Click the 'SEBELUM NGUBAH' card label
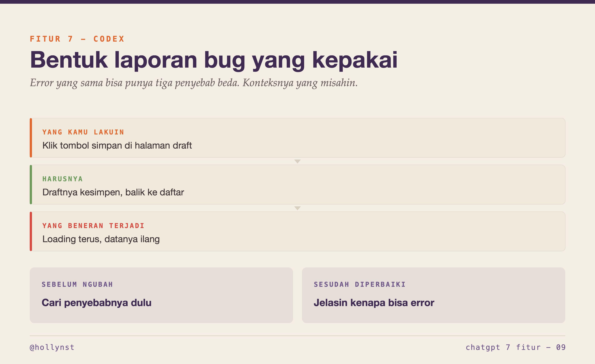This screenshot has height=364, width=595. [x=77, y=284]
